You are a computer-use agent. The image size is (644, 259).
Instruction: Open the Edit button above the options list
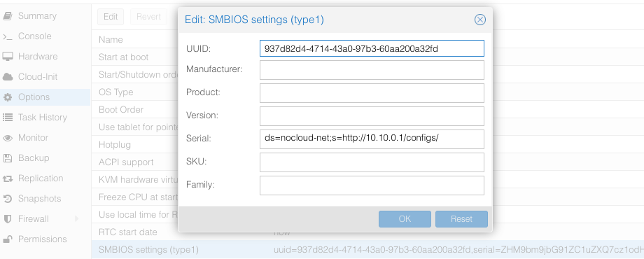click(111, 17)
